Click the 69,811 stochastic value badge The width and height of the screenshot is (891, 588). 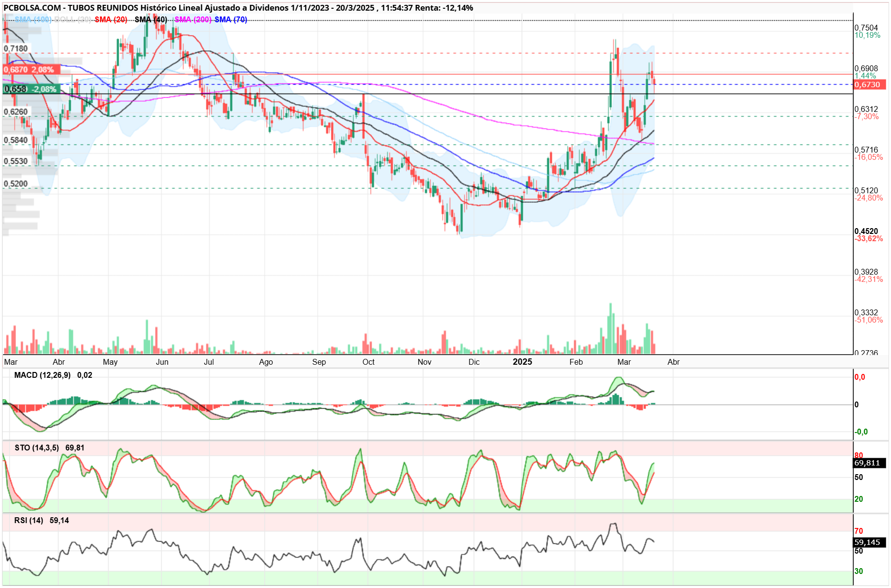pos(869,463)
